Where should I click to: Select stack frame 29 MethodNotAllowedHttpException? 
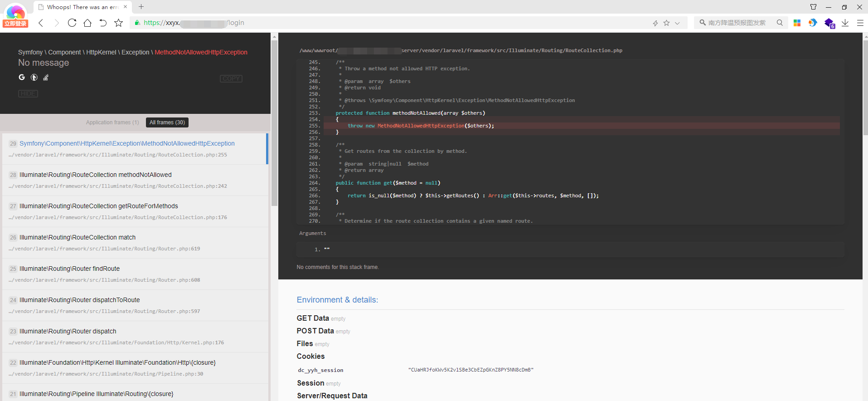pos(135,149)
